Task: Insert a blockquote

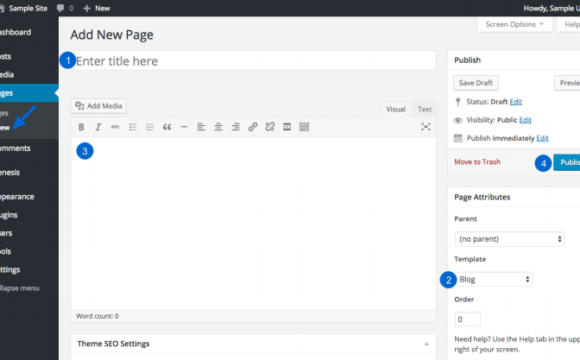Action: click(167, 127)
